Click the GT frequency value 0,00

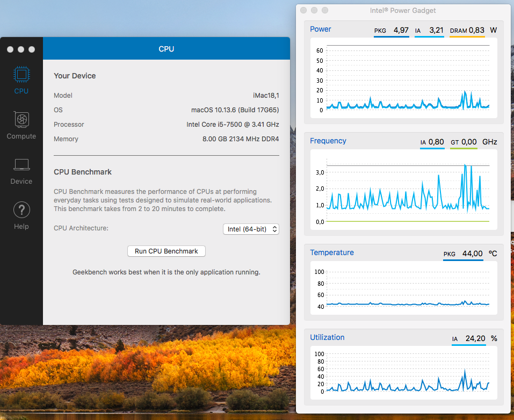(x=469, y=142)
